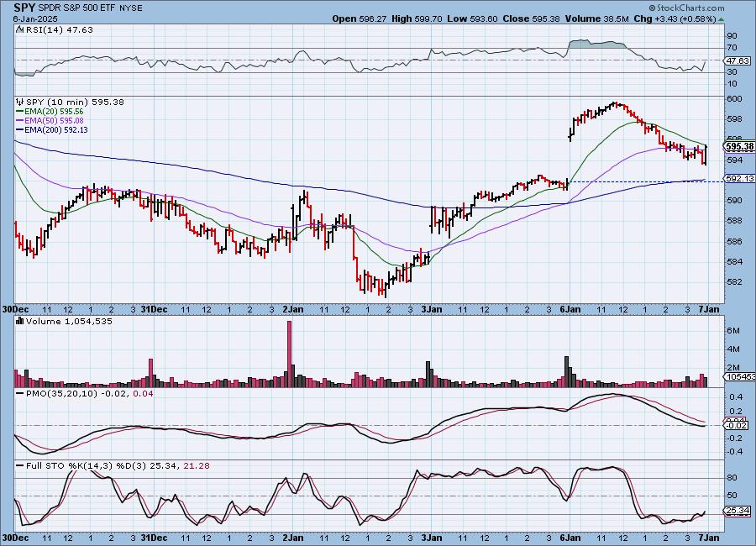The height and width of the screenshot is (546, 756).
Task: Click the 6-Jan-2025 date label
Action: point(35,18)
